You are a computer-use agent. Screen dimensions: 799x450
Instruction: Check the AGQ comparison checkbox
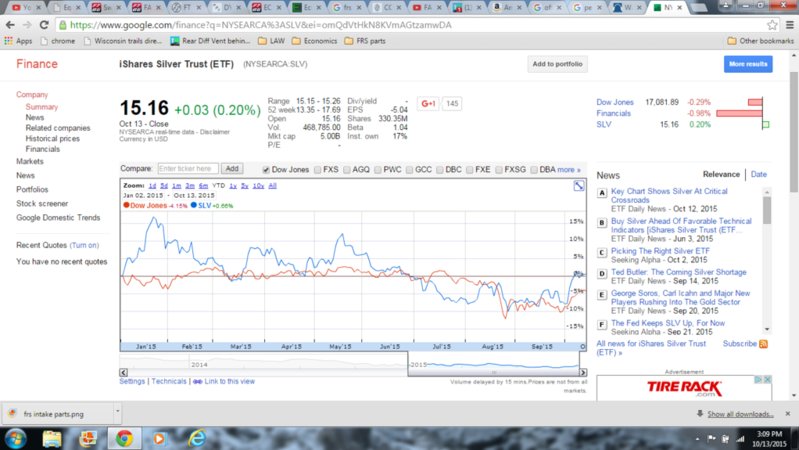coord(347,170)
